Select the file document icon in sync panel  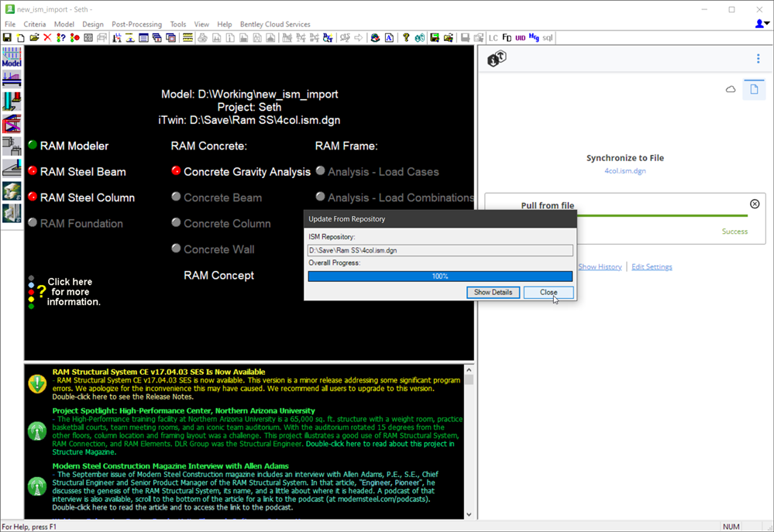(x=754, y=89)
